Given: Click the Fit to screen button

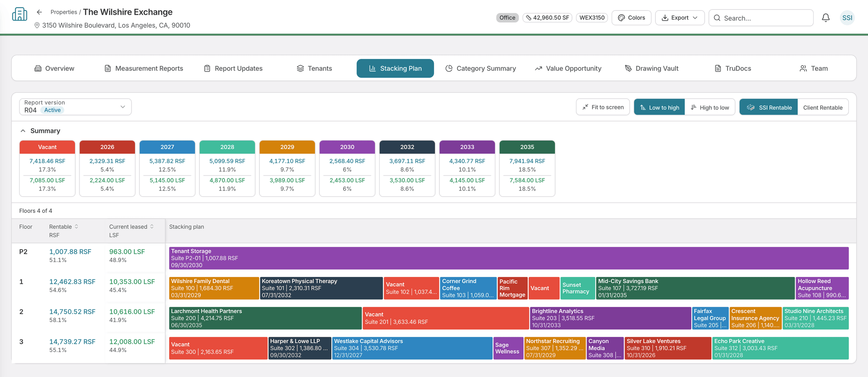Looking at the screenshot, I should pyautogui.click(x=603, y=107).
